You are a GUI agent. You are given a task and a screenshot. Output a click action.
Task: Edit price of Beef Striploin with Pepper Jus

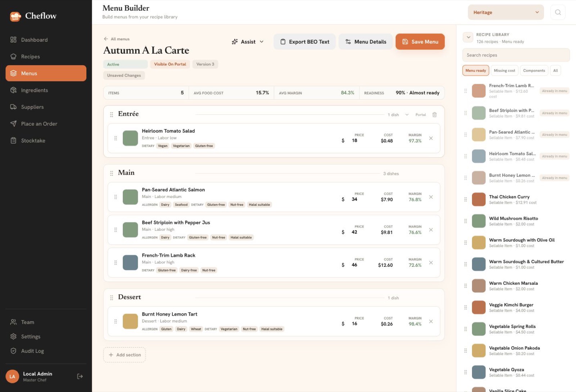pyautogui.click(x=355, y=232)
